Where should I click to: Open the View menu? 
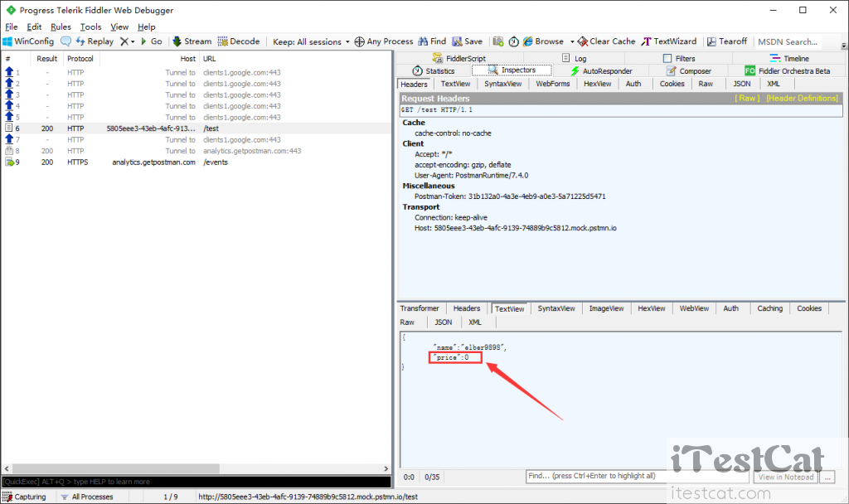coord(119,27)
